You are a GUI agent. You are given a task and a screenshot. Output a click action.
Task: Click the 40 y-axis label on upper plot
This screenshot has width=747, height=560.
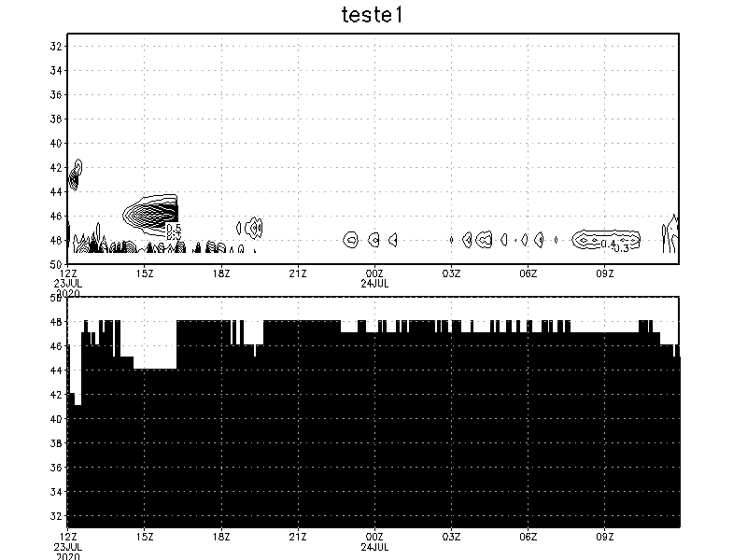56,144
